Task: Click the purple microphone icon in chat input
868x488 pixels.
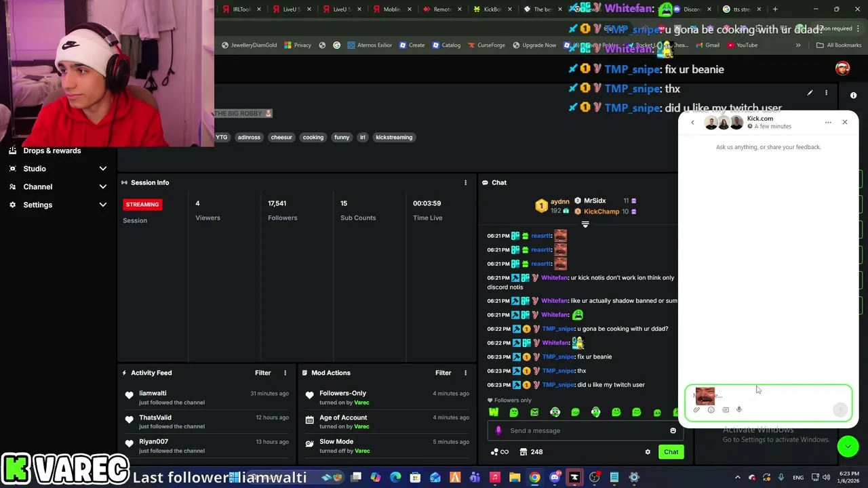Action: tap(498, 430)
